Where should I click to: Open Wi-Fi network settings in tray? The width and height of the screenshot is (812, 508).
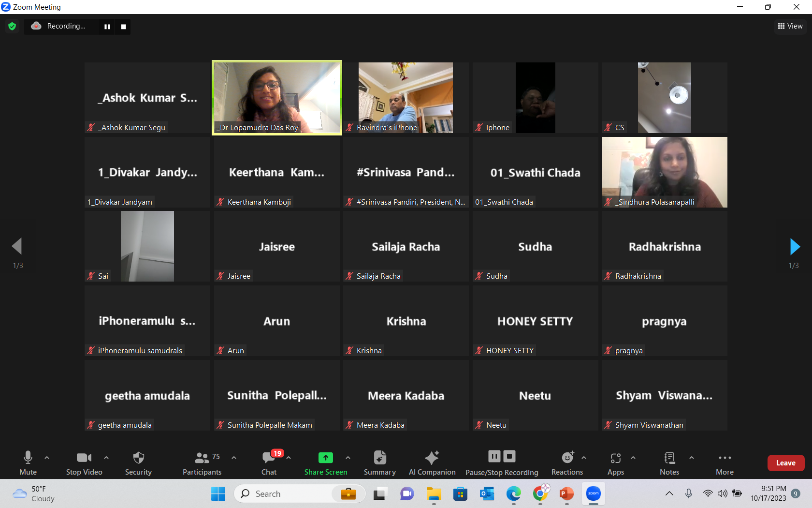(708, 493)
